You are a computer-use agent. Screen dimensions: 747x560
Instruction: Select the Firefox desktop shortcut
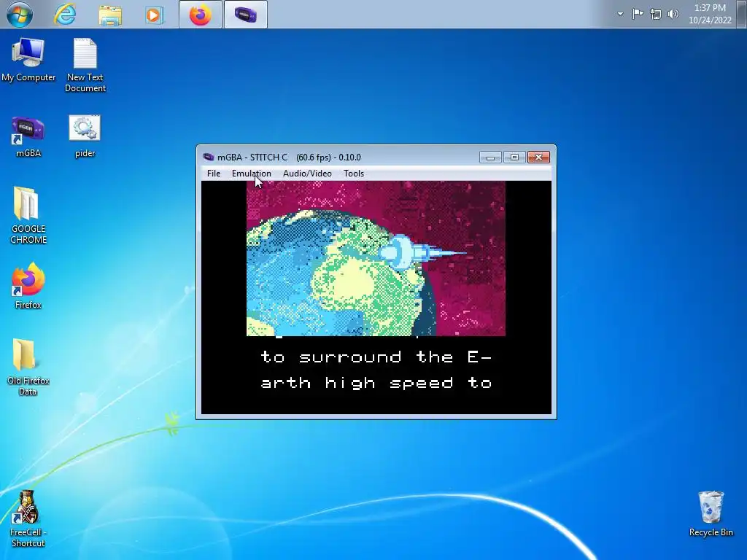click(28, 286)
